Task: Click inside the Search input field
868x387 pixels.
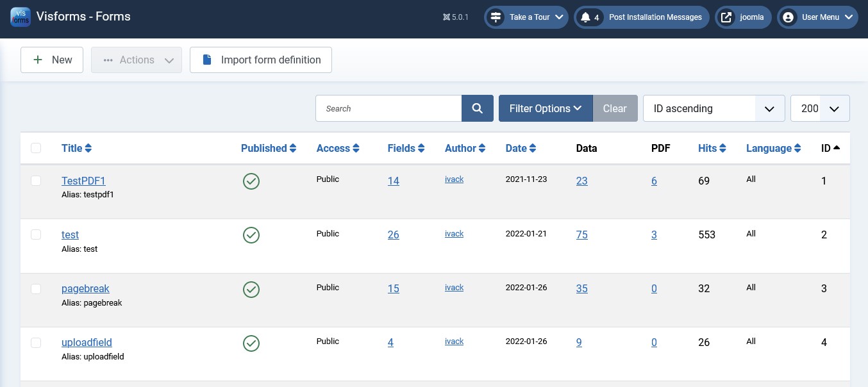Action: pos(388,108)
